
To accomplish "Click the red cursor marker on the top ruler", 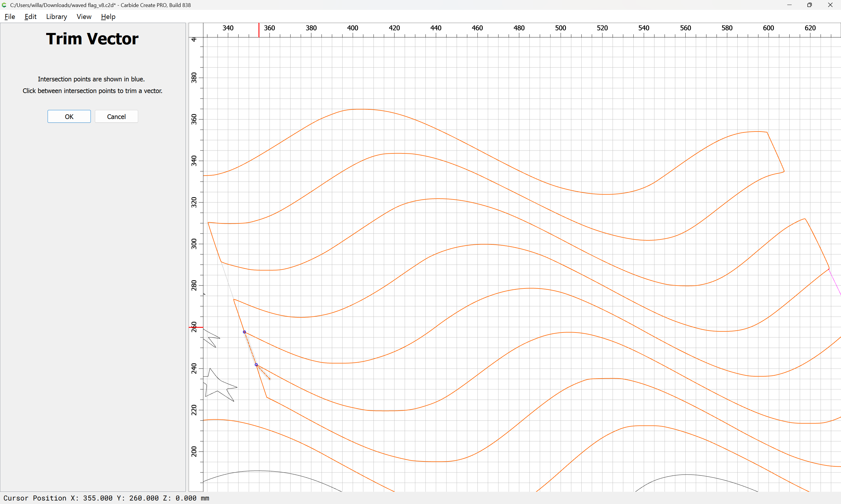I will (259, 30).
